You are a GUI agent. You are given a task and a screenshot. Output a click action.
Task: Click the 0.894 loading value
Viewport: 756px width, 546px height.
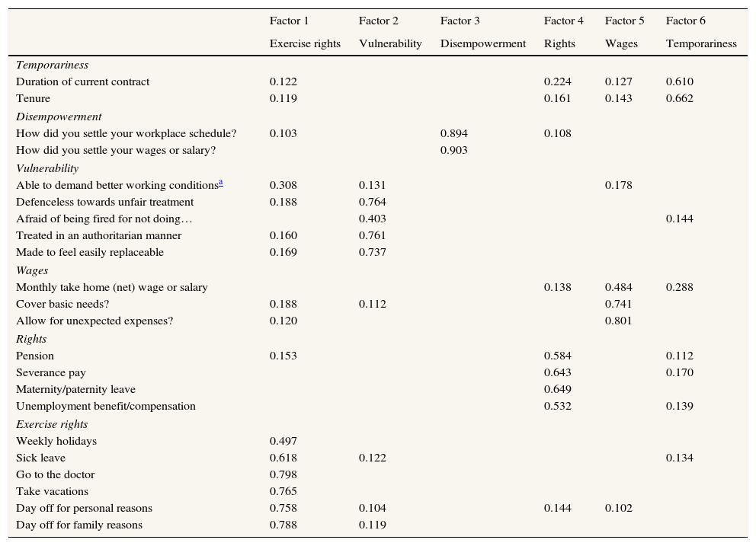(x=454, y=133)
